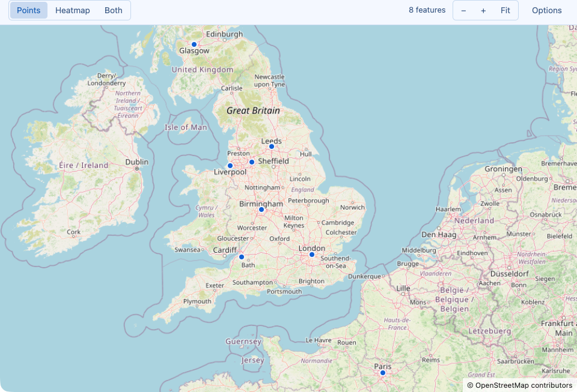Click the Cork city label

(73, 232)
